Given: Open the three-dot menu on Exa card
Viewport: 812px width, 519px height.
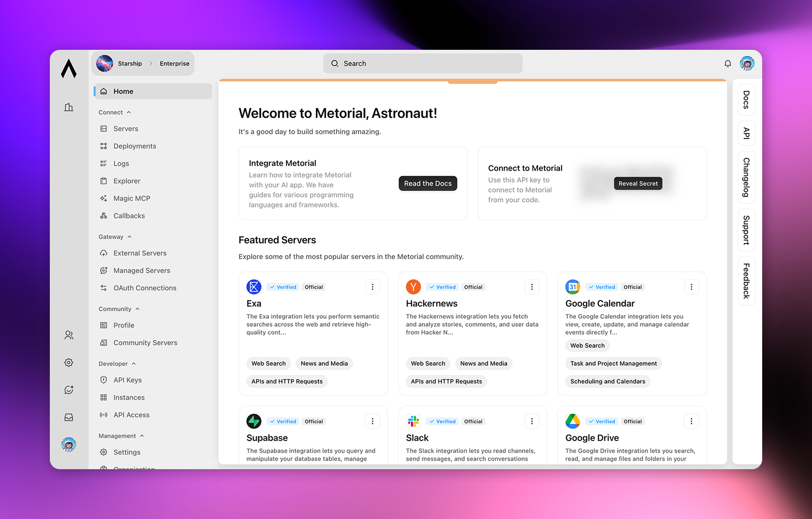Looking at the screenshot, I should click(x=373, y=287).
